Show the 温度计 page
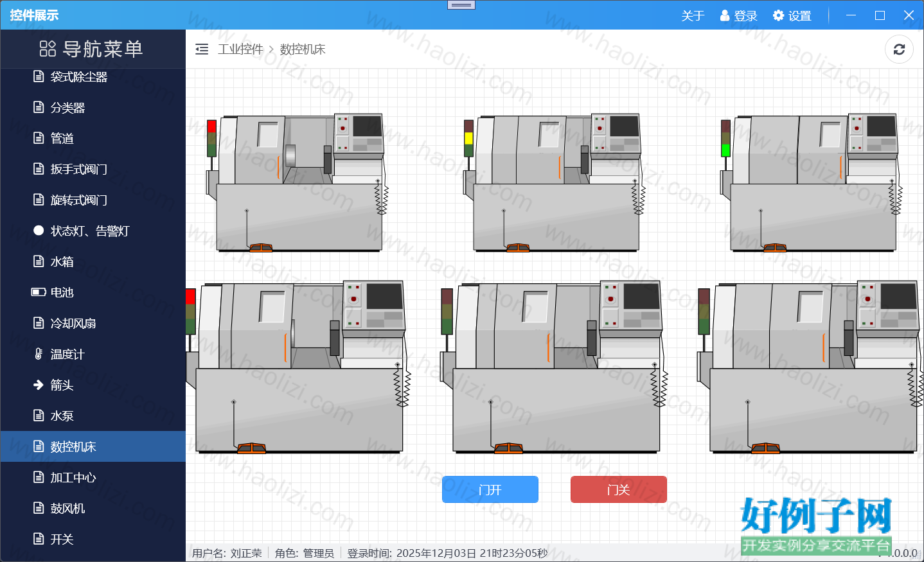 (x=93, y=354)
